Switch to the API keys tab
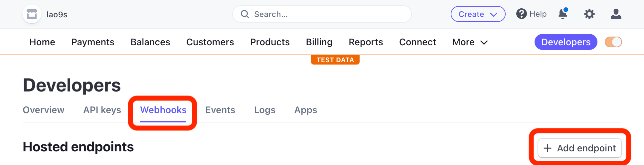The width and height of the screenshot is (644, 165). 102,110
